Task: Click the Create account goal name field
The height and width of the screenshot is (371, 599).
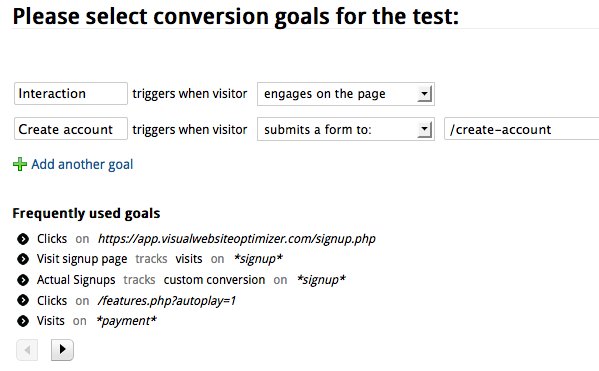Action: tap(71, 129)
